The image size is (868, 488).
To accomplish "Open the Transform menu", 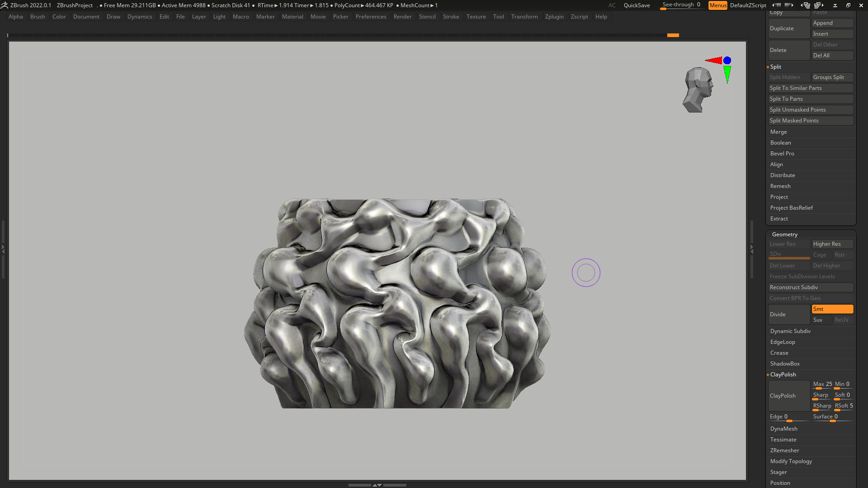I will (x=524, y=17).
